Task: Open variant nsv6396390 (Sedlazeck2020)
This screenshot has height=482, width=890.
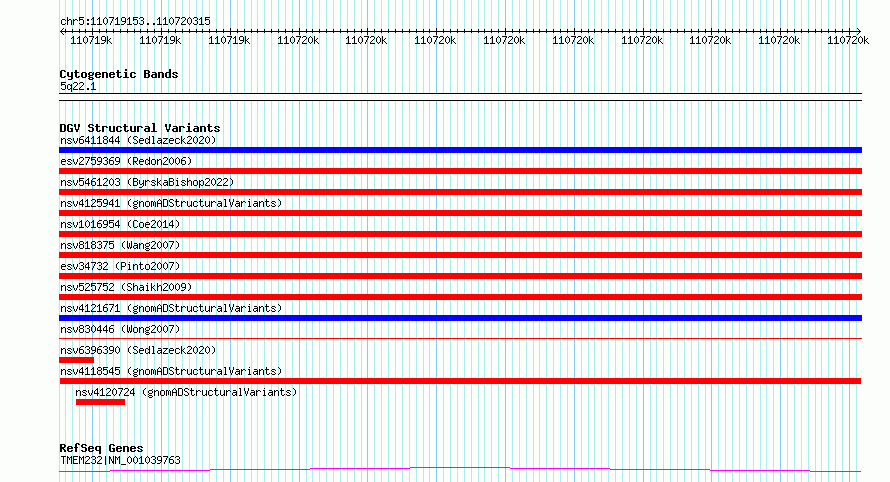Action: tap(138, 350)
